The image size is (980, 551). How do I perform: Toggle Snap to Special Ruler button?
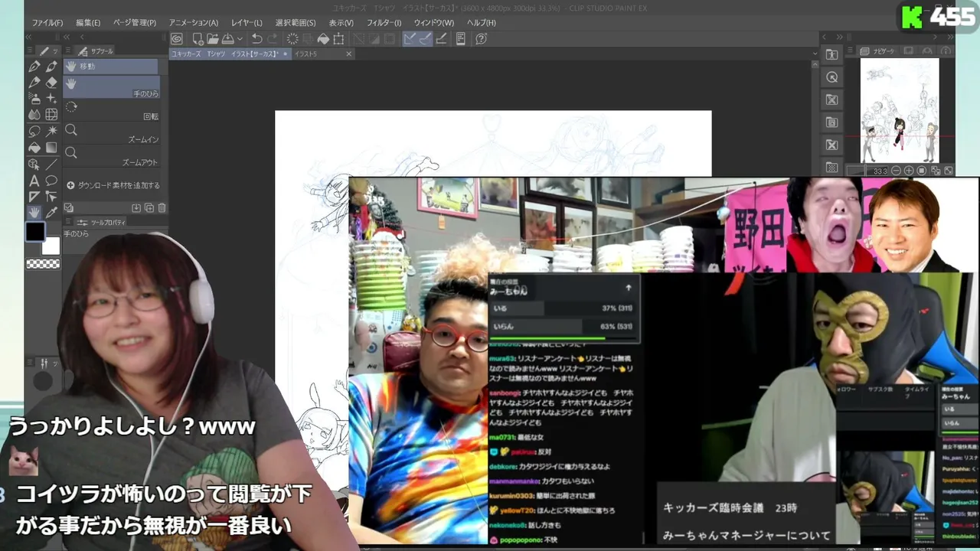(426, 39)
